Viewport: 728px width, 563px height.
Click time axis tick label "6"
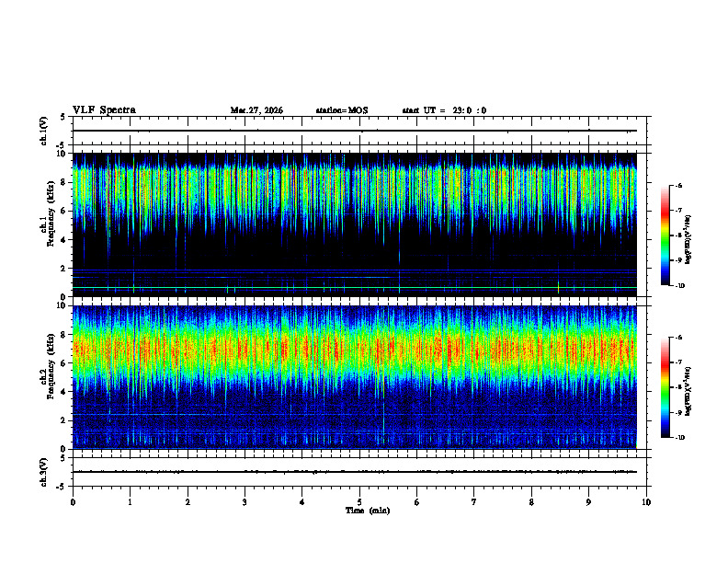pyautogui.click(x=417, y=502)
